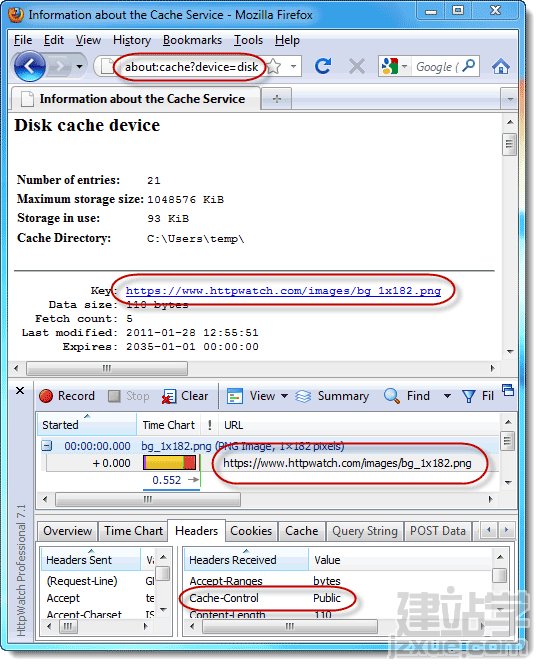Image resolution: width=541 pixels, height=666 pixels.
Task: Click the request time chart bar
Action: 170,463
